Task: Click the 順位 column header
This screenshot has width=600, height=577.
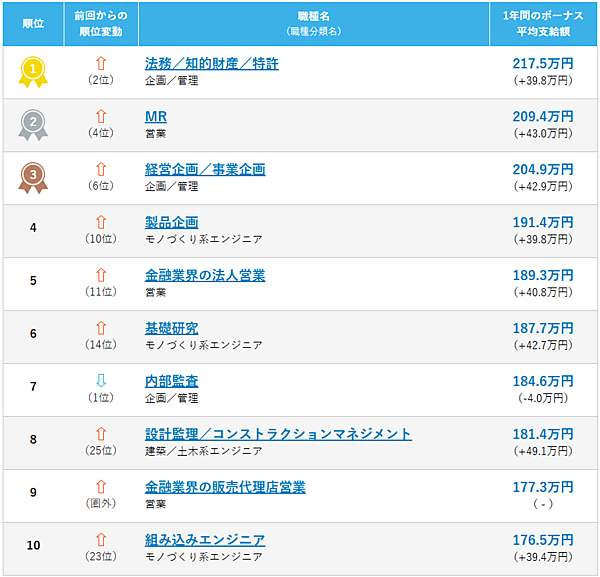Action: (33, 24)
